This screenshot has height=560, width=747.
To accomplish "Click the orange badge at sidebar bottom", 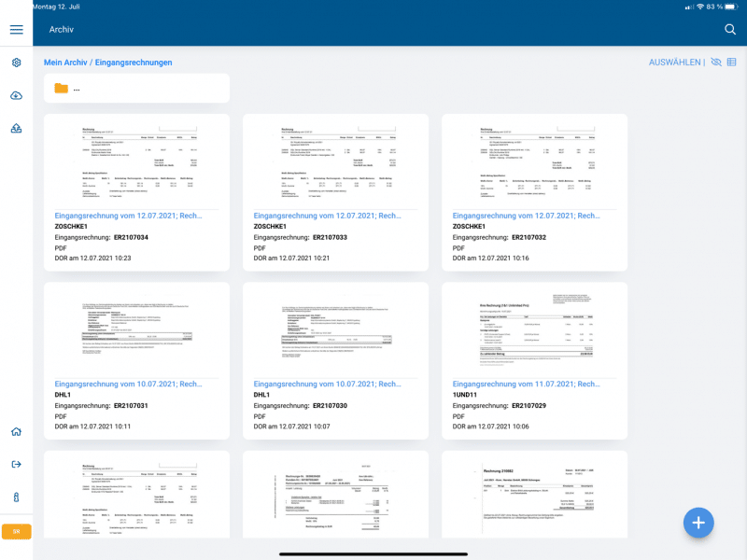I will pos(16,531).
